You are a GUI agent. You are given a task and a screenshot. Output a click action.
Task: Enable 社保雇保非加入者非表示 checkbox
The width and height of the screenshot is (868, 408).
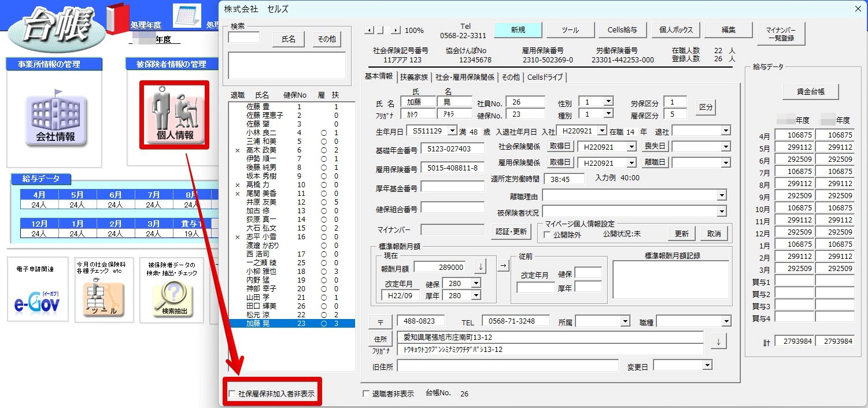232,394
